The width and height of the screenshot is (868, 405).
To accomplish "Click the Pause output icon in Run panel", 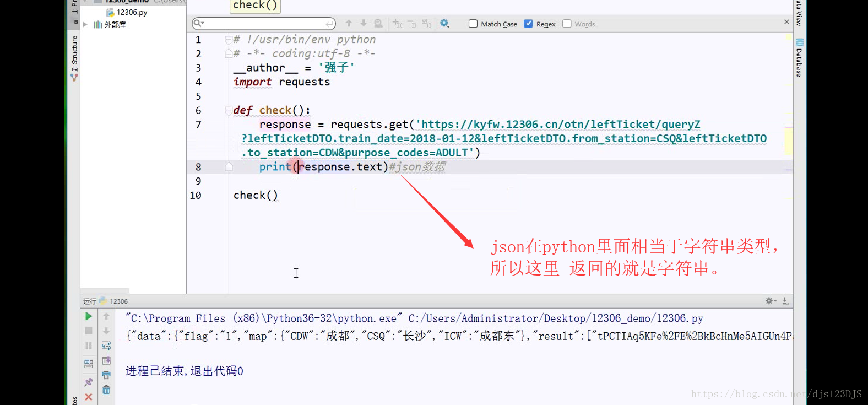I will 88,345.
